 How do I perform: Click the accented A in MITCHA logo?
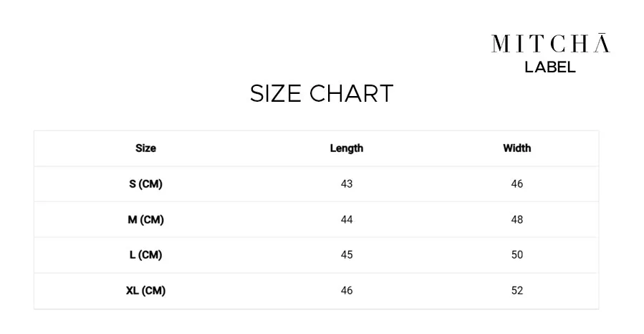tap(602, 43)
